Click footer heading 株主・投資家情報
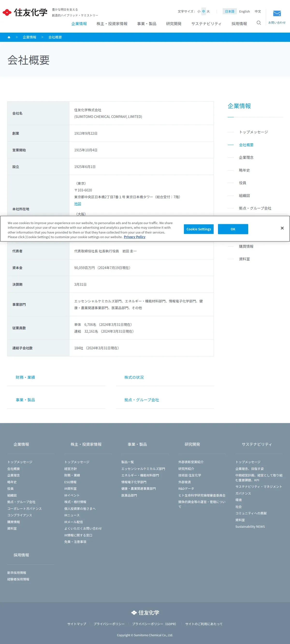Image resolution: width=290 pixels, height=644 pixels. click(86, 445)
